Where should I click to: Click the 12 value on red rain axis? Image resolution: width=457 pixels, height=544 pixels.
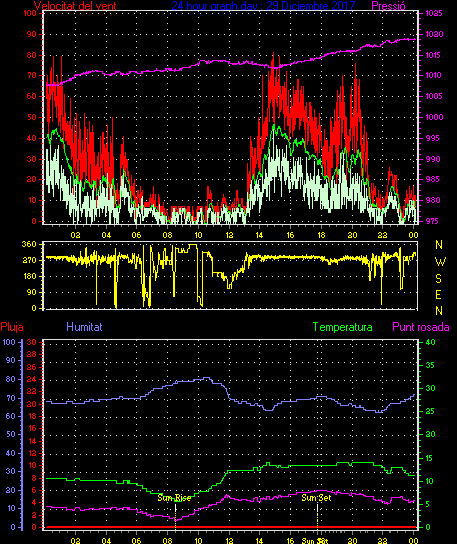click(x=32, y=453)
